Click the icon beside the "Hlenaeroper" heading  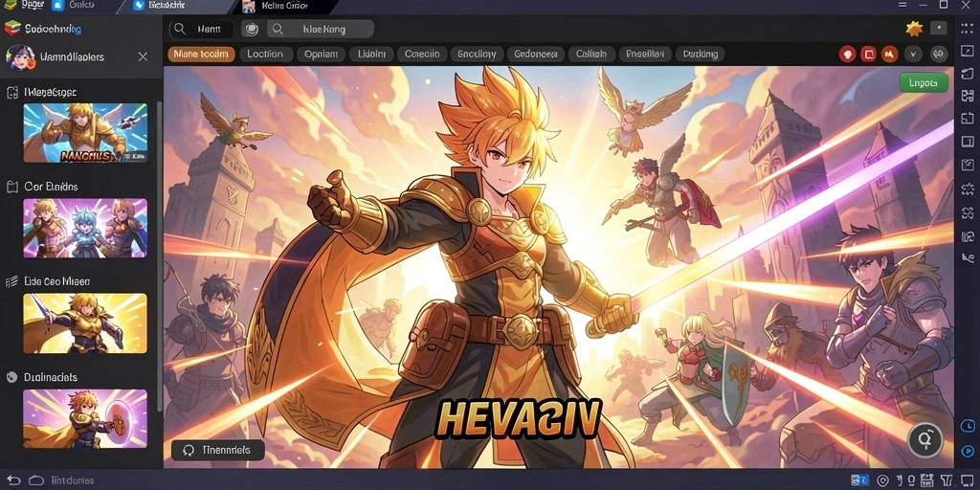coord(11,93)
